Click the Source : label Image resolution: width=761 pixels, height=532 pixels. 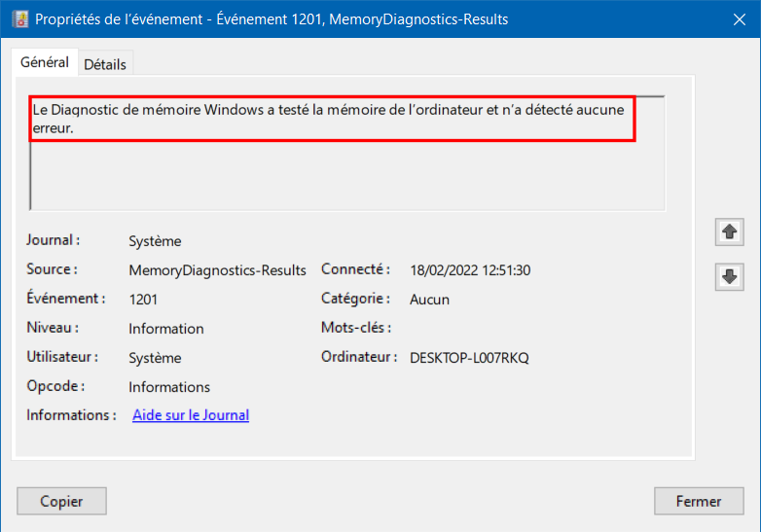point(52,269)
